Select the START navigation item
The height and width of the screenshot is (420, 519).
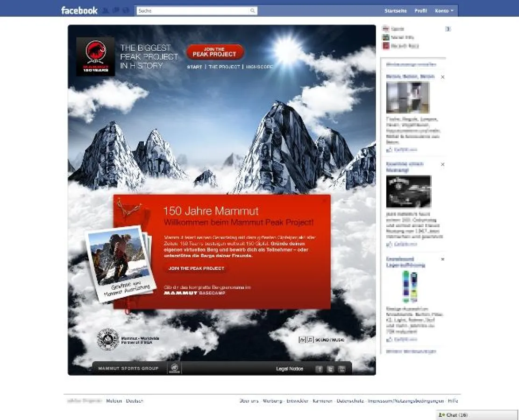(x=194, y=67)
